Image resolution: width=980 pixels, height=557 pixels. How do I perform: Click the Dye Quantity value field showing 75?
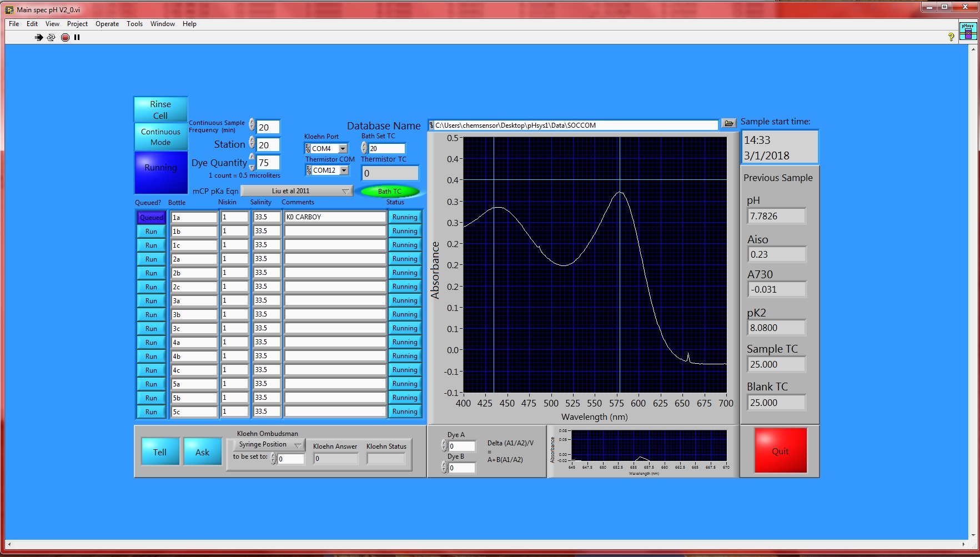(268, 162)
